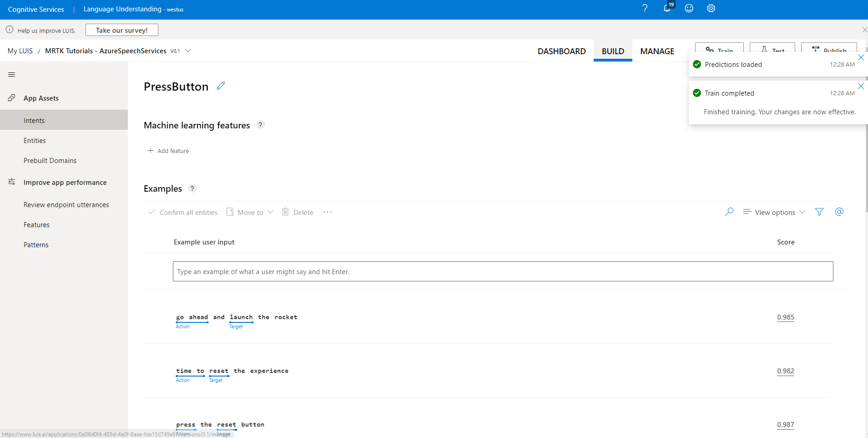The image size is (868, 438).
Task: Switch to the MANAGE tab
Action: pos(657,51)
